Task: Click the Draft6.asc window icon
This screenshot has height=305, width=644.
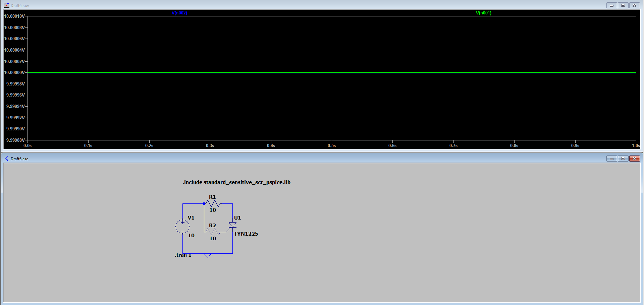Action: (6, 159)
